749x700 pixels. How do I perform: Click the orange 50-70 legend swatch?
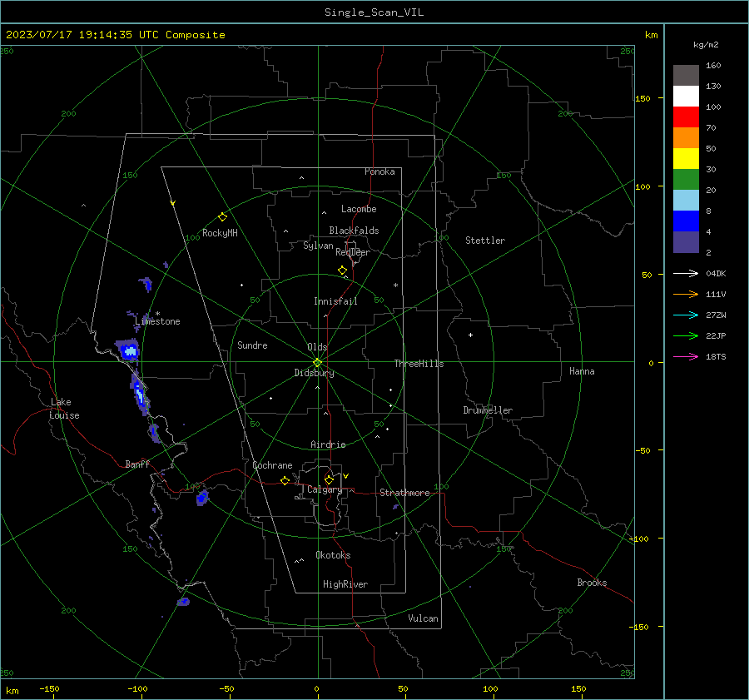(x=686, y=137)
